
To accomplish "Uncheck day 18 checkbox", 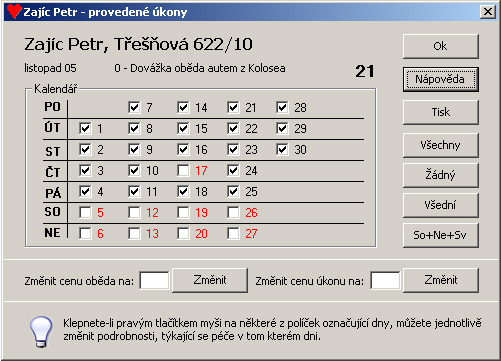I will coord(183,191).
